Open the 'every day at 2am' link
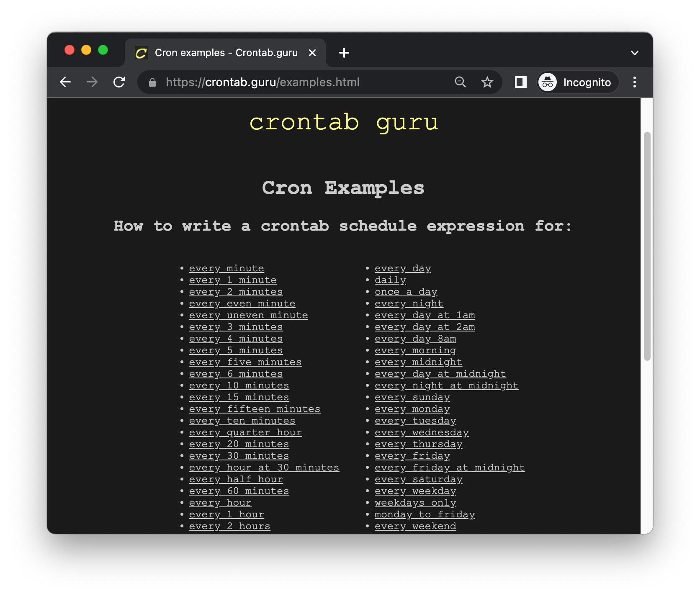 425,327
